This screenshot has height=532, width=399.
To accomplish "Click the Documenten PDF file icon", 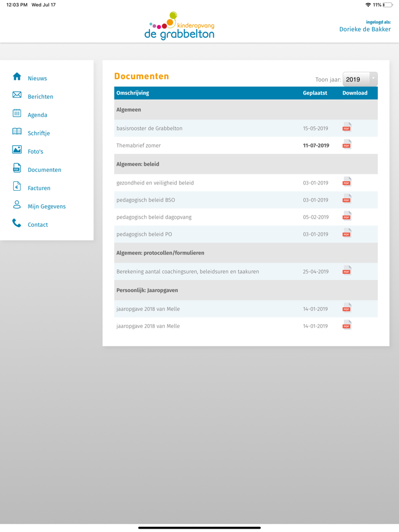I will point(17,168).
